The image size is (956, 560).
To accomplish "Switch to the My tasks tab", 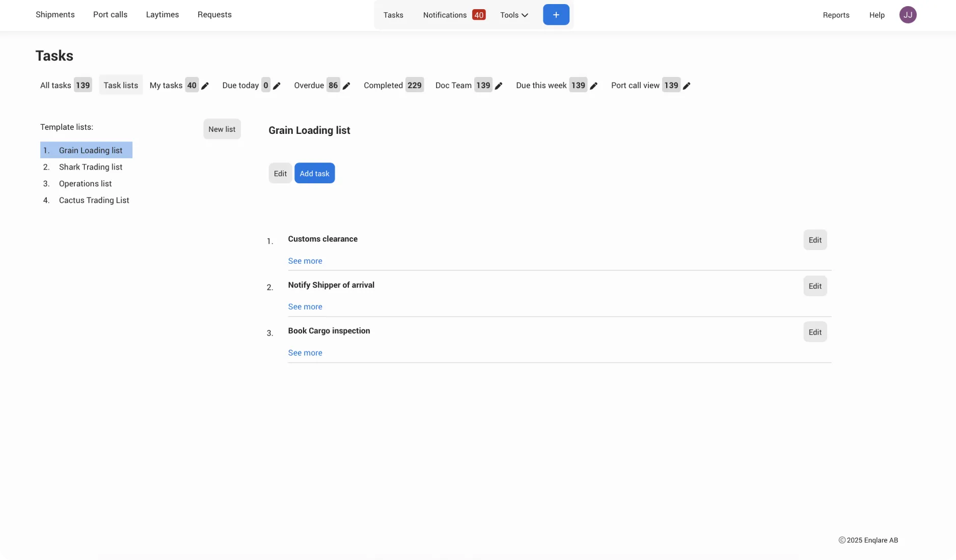I will tap(173, 85).
